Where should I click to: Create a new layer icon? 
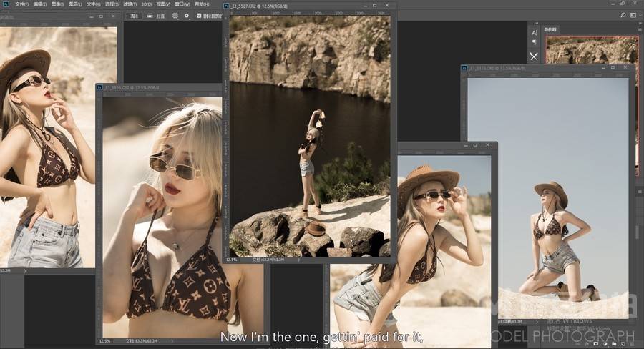point(623,343)
